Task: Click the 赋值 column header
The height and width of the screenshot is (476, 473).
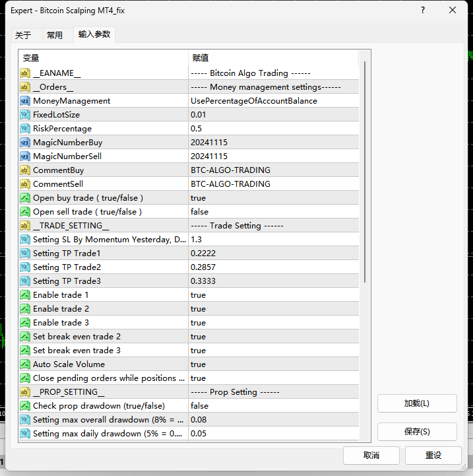Action: pyautogui.click(x=273, y=57)
